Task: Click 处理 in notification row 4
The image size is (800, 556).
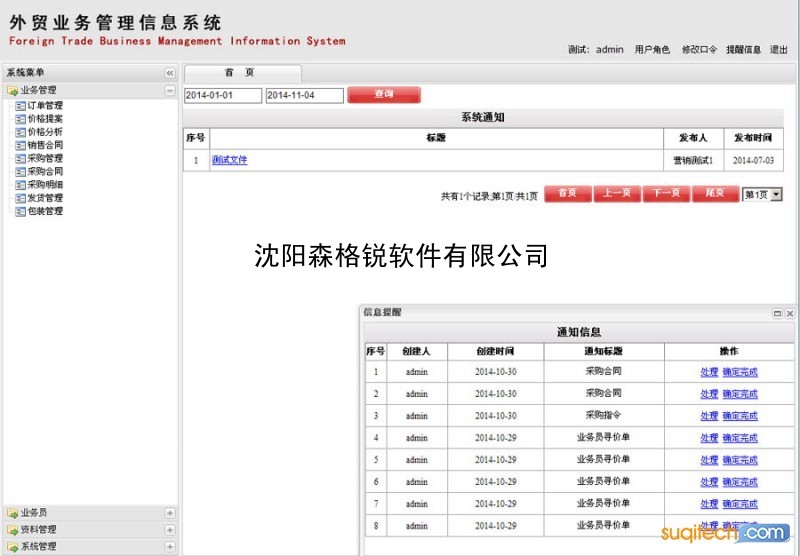Action: [x=709, y=438]
